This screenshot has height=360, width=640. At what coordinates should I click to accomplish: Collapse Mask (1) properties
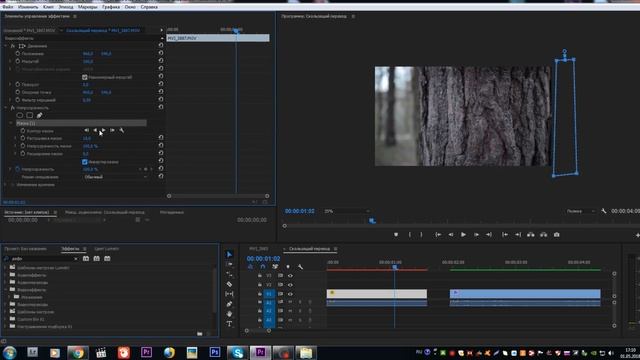(x=11, y=123)
